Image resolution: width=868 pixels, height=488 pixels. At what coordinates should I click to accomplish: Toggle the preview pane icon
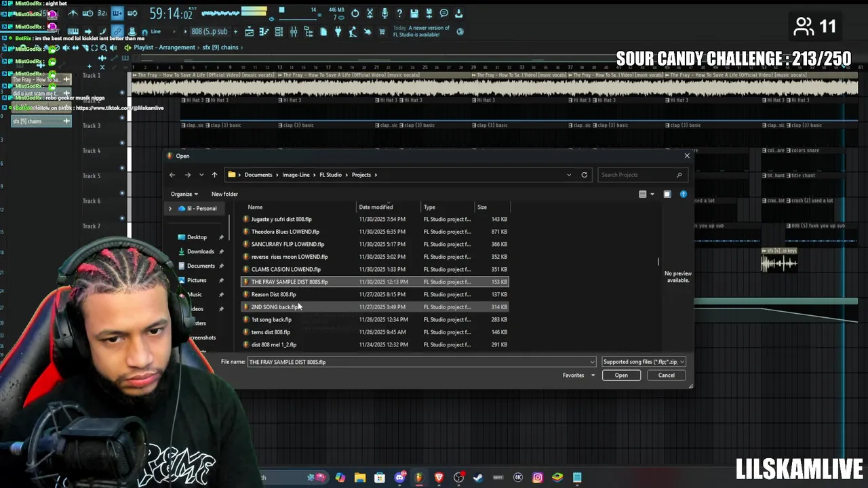click(667, 195)
